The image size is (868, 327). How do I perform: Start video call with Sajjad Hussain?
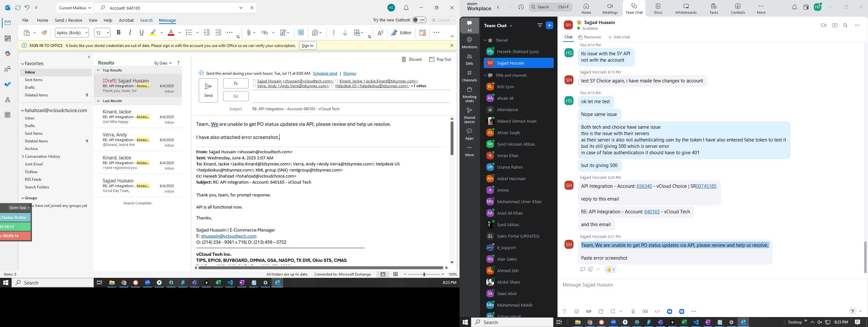824,25
